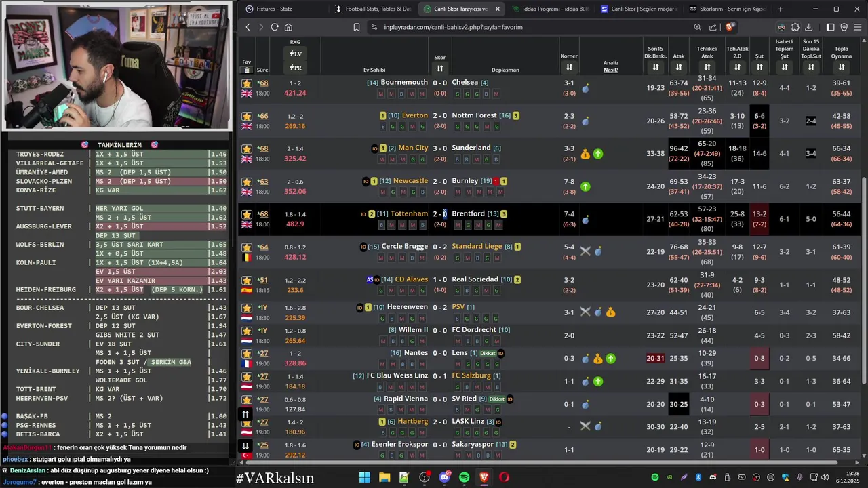Unfavorite CD Alaves match star
This screenshot has width=868, height=488.
247,280
